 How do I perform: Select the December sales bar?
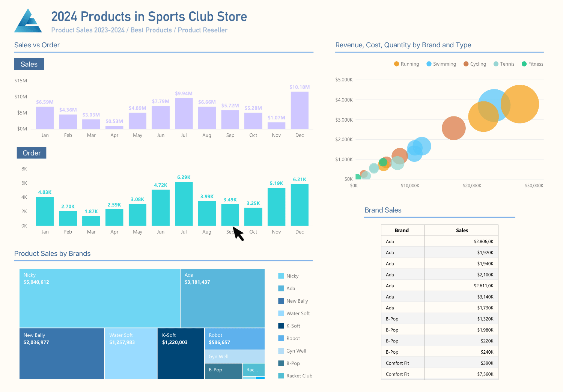tap(300, 110)
